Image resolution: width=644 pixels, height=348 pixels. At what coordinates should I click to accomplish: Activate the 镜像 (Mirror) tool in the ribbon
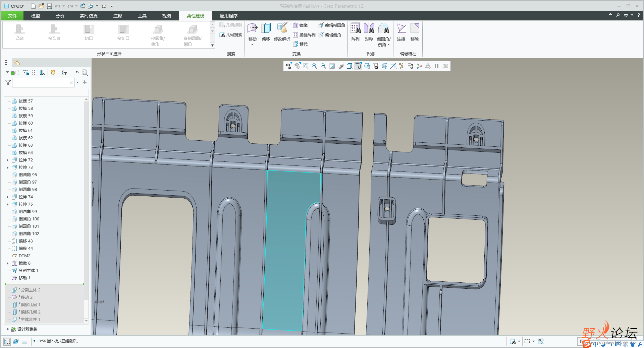tap(300, 25)
